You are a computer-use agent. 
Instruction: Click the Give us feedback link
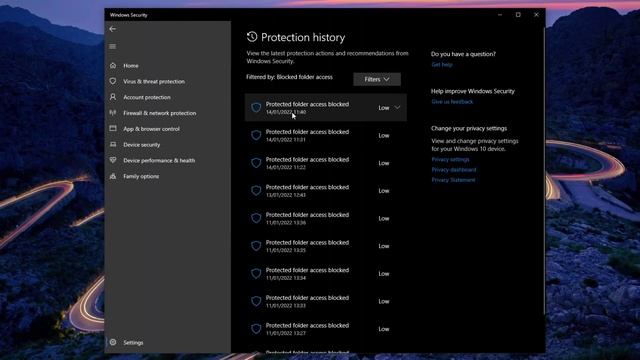click(452, 102)
